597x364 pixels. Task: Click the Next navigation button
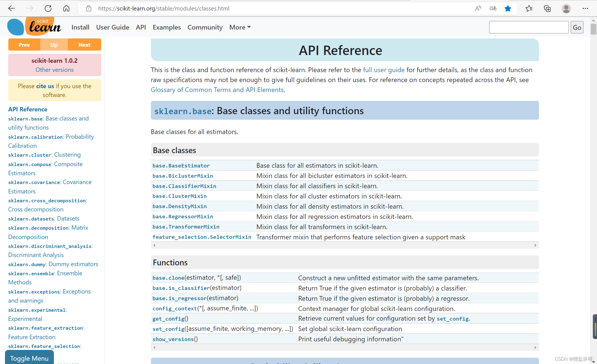pyautogui.click(x=84, y=45)
